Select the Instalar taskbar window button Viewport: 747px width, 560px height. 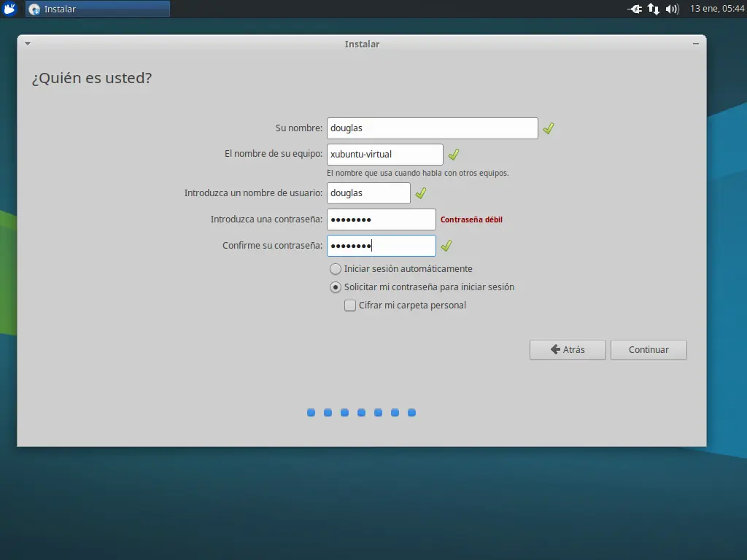point(98,9)
